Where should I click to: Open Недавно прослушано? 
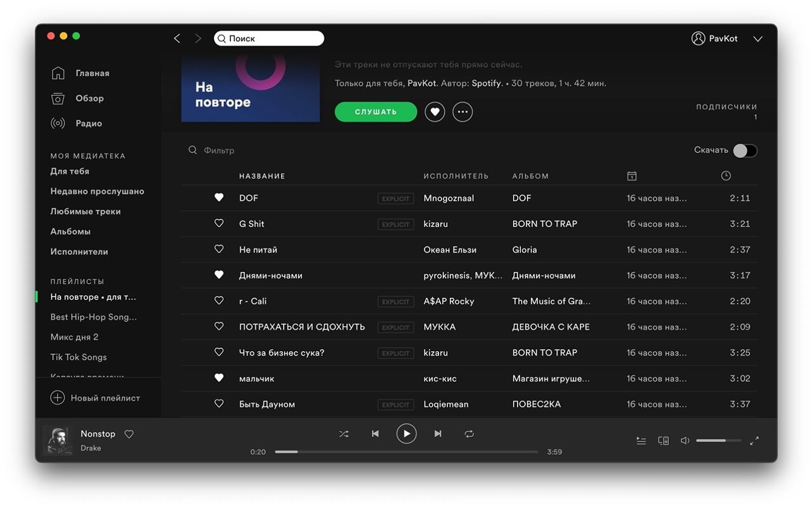[x=97, y=191]
